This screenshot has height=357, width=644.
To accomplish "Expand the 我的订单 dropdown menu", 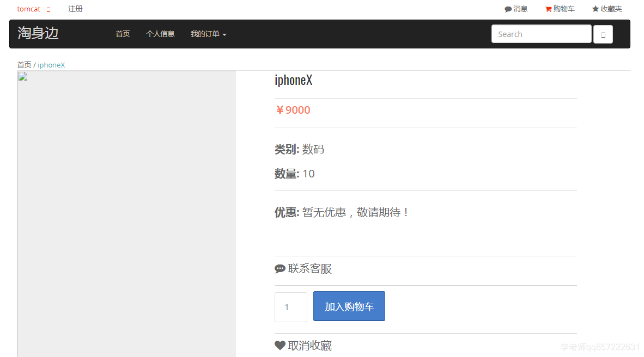I will click(x=205, y=34).
